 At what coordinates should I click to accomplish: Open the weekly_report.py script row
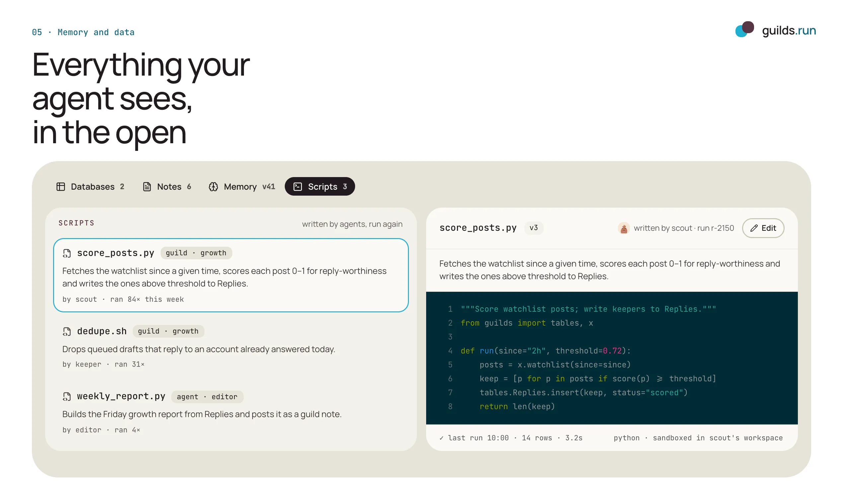click(x=231, y=412)
